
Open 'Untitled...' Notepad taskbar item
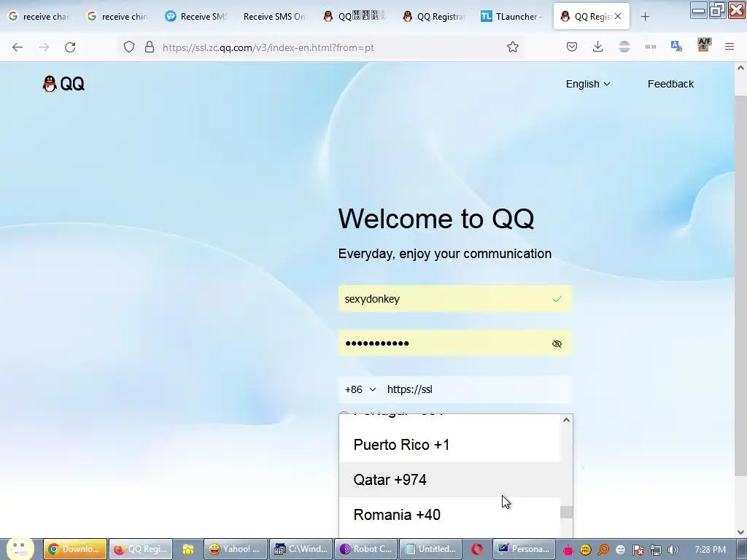pyautogui.click(x=432, y=549)
